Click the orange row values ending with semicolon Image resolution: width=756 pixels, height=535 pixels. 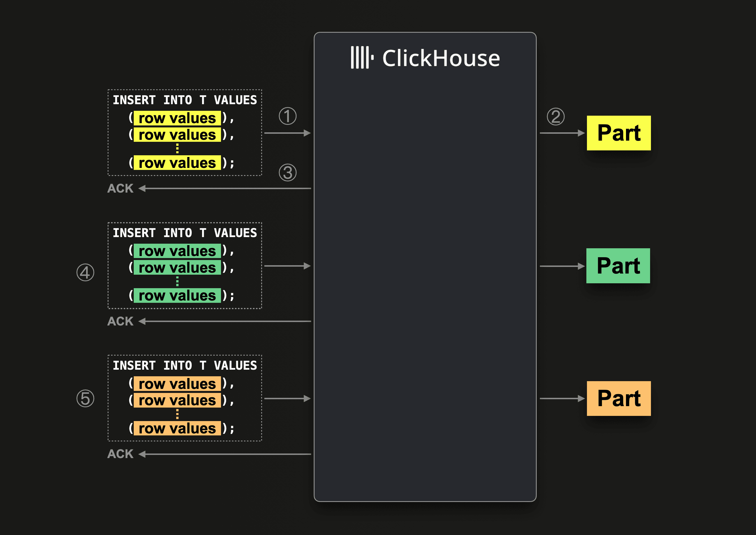177,428
